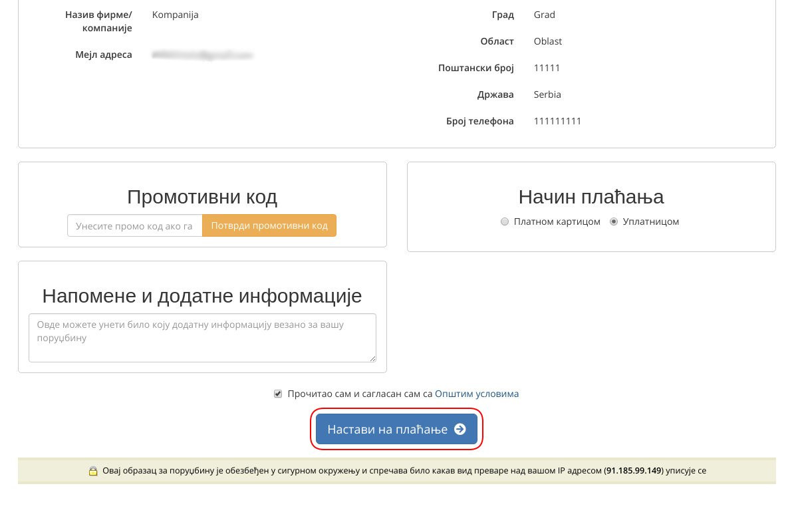Click the Промотивни код heading
Viewport: 798px width, 532px height.
(202, 197)
